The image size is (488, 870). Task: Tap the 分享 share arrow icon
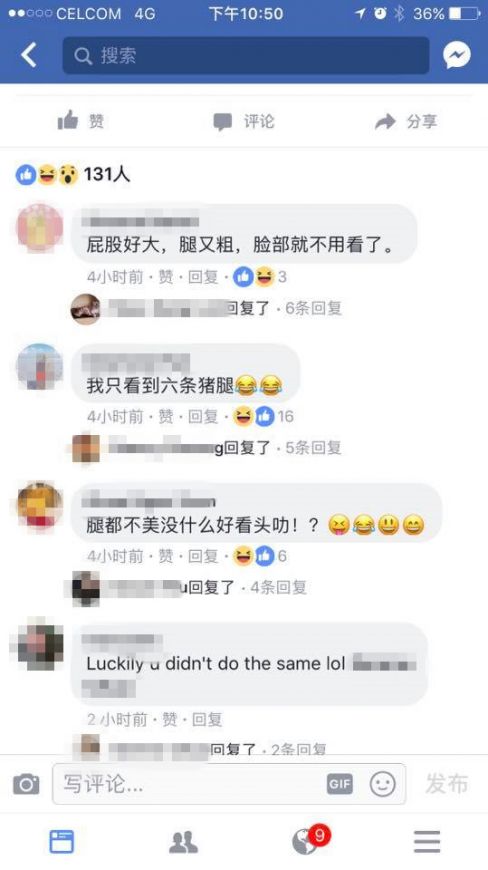(x=385, y=122)
